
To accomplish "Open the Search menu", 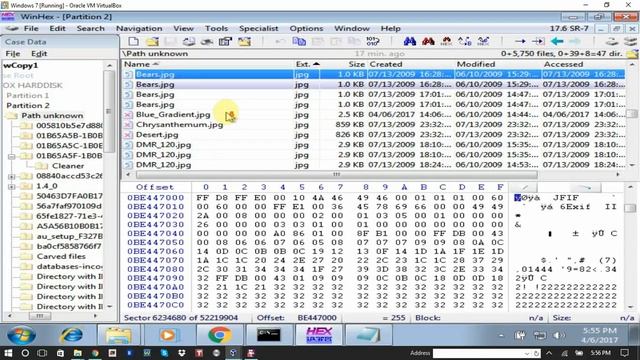I will (x=91, y=28).
